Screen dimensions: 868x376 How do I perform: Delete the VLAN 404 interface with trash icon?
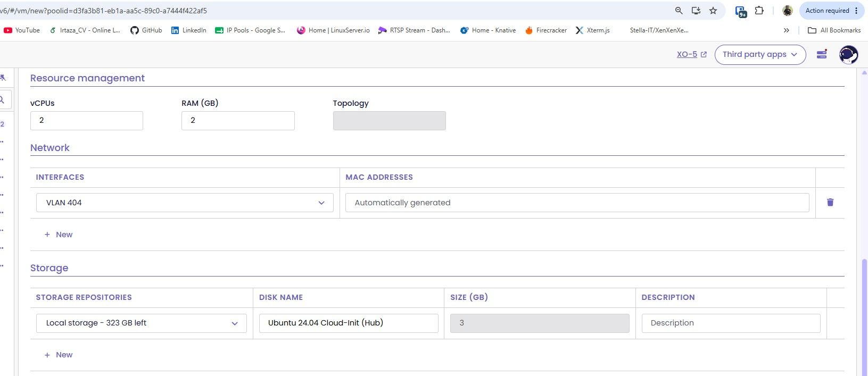tap(830, 202)
